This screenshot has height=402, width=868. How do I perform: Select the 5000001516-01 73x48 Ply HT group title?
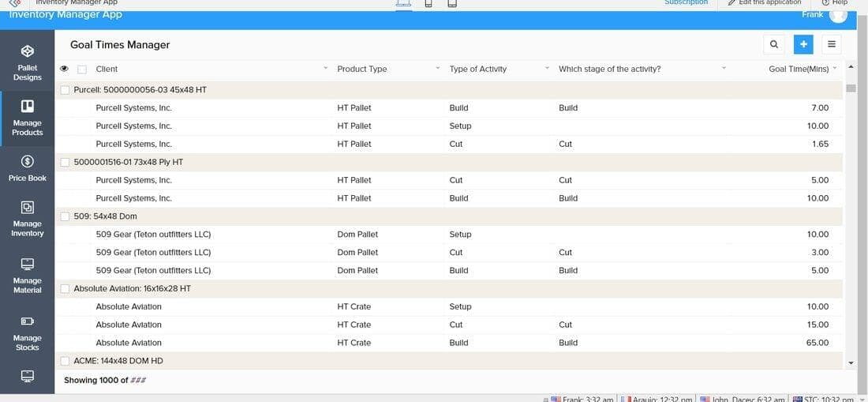click(x=129, y=162)
